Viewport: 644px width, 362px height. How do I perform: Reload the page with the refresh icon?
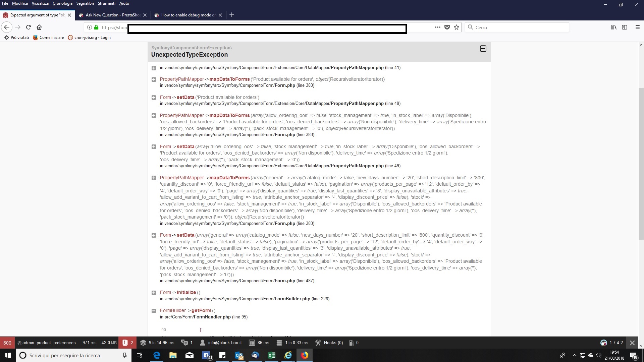29,27
